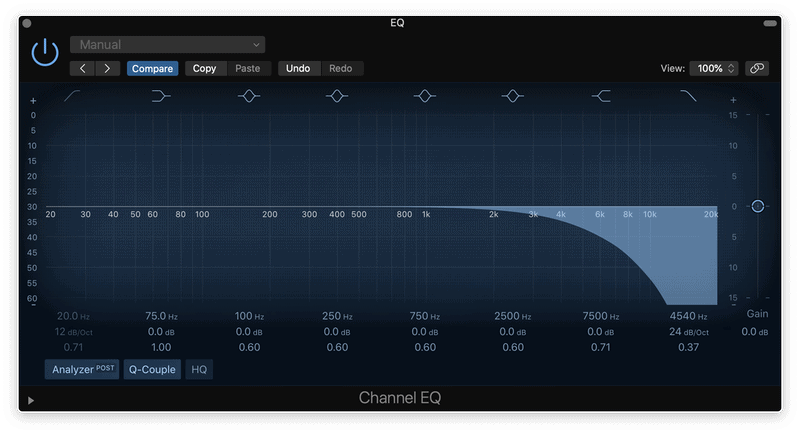Image resolution: width=800 pixels, height=433 pixels.
Task: Click the Redo button
Action: click(x=341, y=68)
